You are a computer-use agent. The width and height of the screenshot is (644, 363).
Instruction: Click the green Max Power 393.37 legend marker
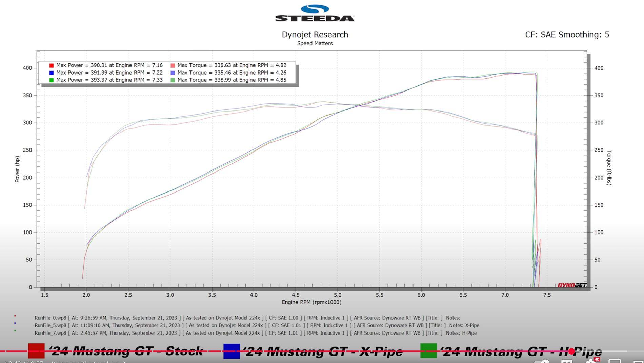[52, 80]
